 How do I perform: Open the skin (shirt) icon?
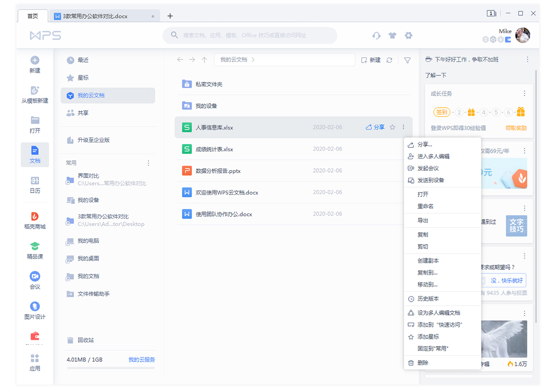392,35
